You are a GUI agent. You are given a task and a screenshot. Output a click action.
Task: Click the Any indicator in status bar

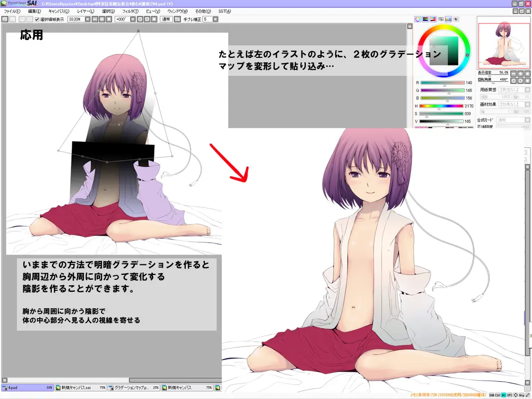pos(522,396)
